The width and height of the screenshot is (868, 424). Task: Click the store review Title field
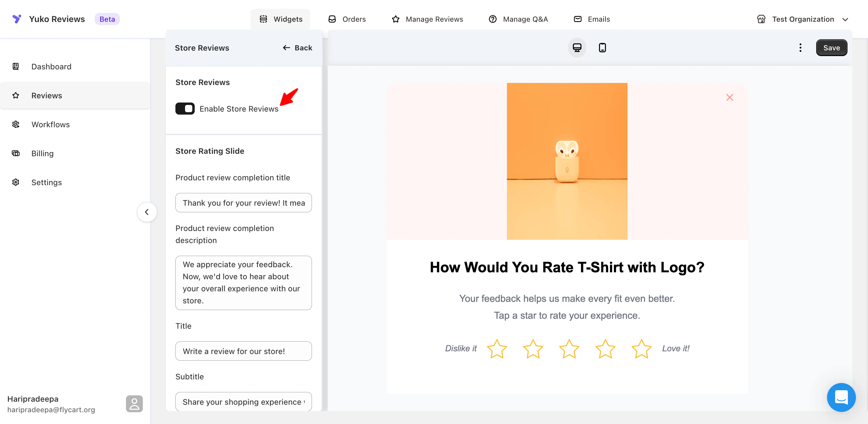(x=243, y=351)
